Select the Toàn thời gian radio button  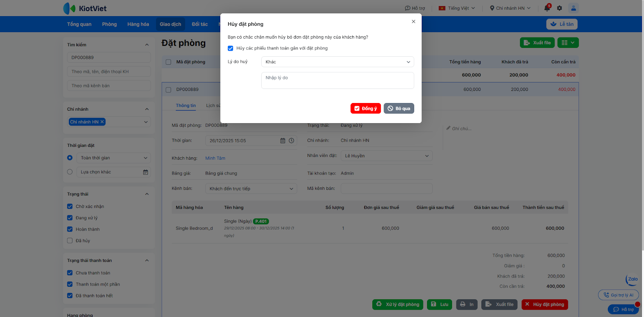(x=70, y=158)
